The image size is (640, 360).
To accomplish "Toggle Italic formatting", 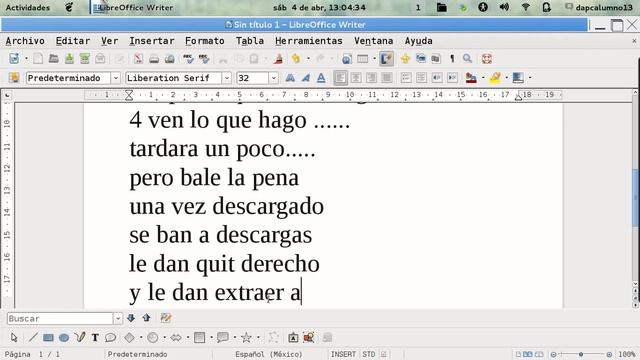I will pos(306,78).
